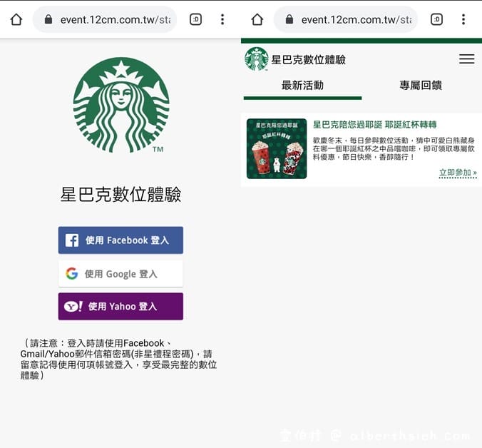Open the Christmas red cup event thumbnail
The width and height of the screenshot is (482, 448).
[x=277, y=148]
